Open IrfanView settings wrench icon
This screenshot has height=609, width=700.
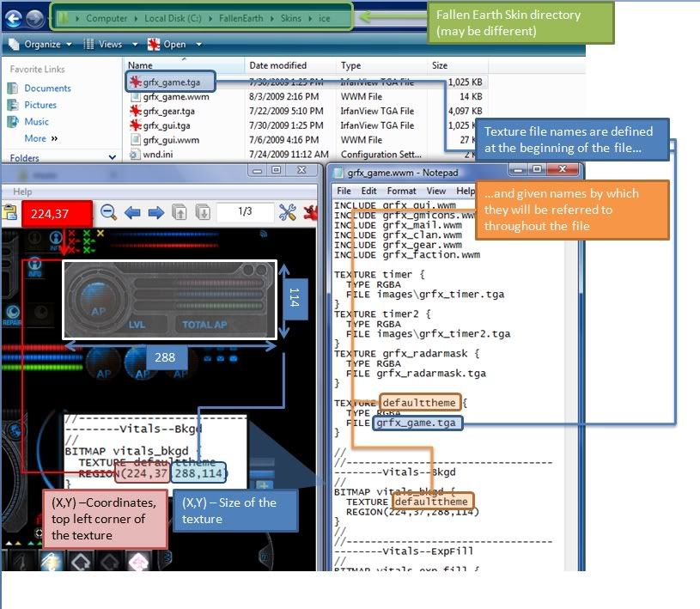[x=288, y=212]
